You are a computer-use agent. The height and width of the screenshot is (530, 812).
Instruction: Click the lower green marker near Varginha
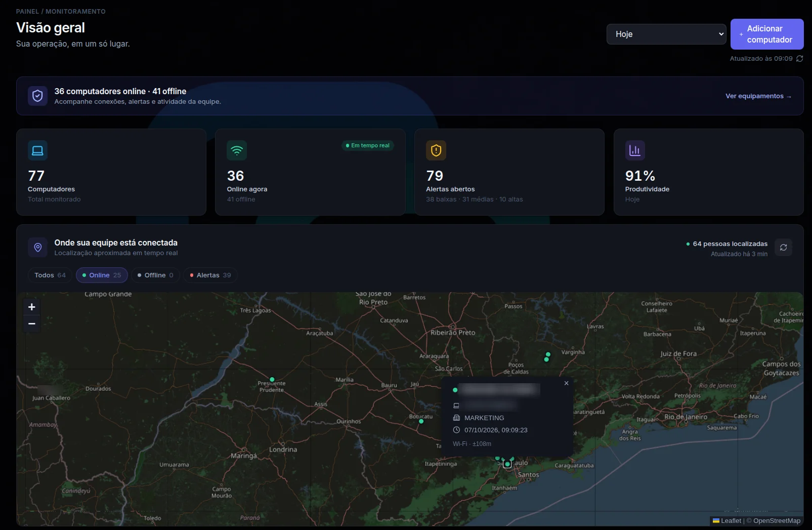546,359
